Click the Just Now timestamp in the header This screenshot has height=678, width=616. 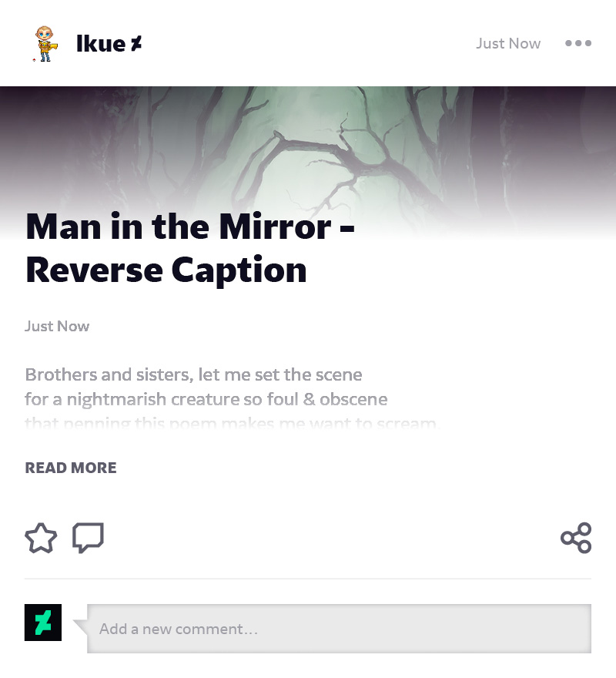[x=508, y=43]
